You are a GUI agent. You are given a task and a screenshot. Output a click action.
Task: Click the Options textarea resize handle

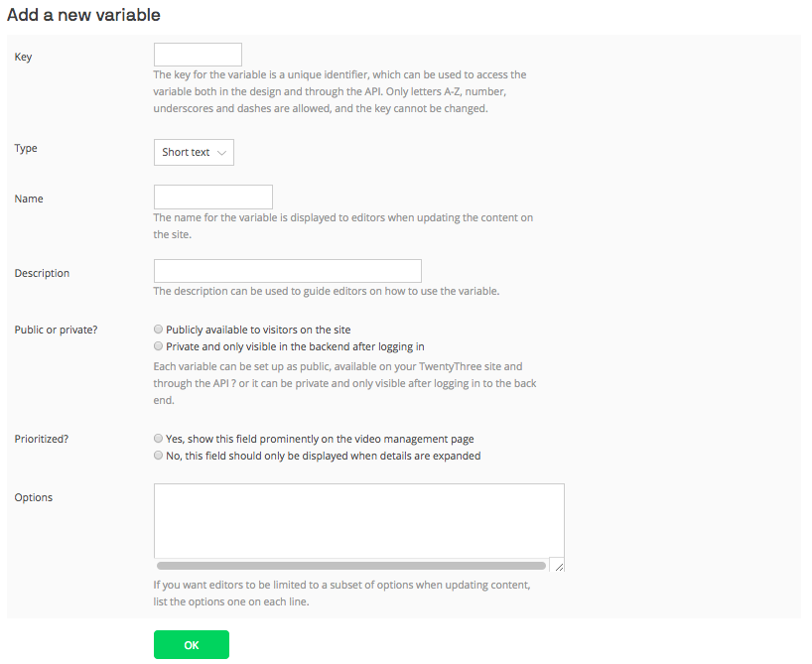(x=558, y=565)
